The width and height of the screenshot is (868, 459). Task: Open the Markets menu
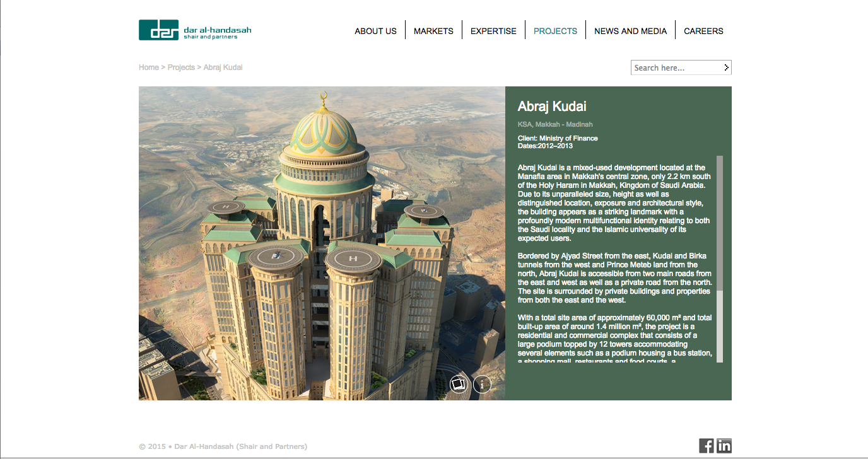[433, 31]
